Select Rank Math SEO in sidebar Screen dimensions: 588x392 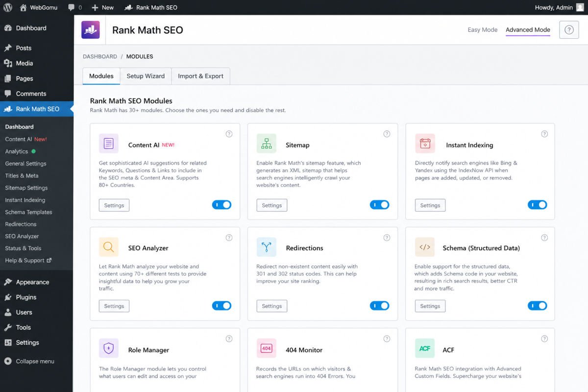pos(37,109)
